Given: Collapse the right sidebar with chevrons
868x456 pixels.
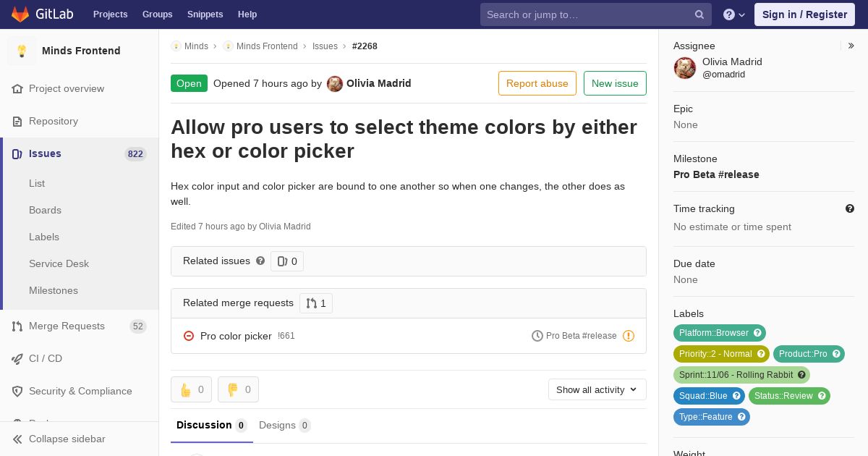Looking at the screenshot, I should point(851,46).
